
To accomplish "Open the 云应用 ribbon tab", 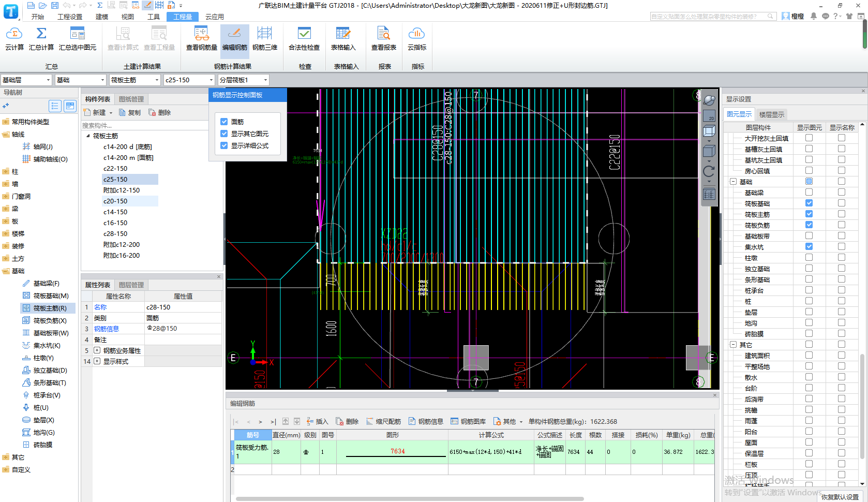I will coord(215,17).
